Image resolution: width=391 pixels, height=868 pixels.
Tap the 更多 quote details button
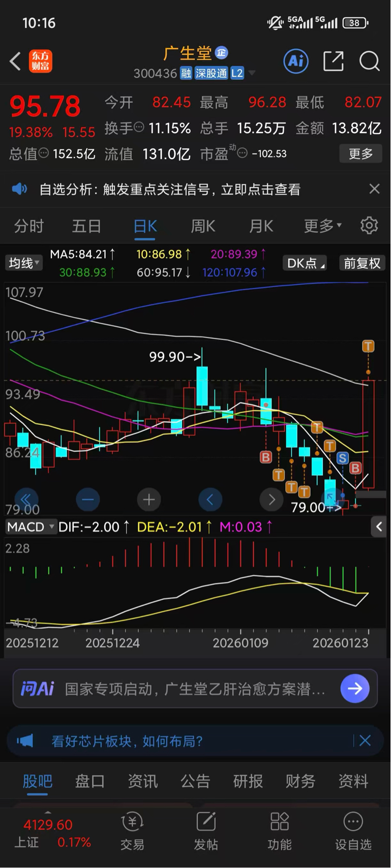[x=361, y=153]
